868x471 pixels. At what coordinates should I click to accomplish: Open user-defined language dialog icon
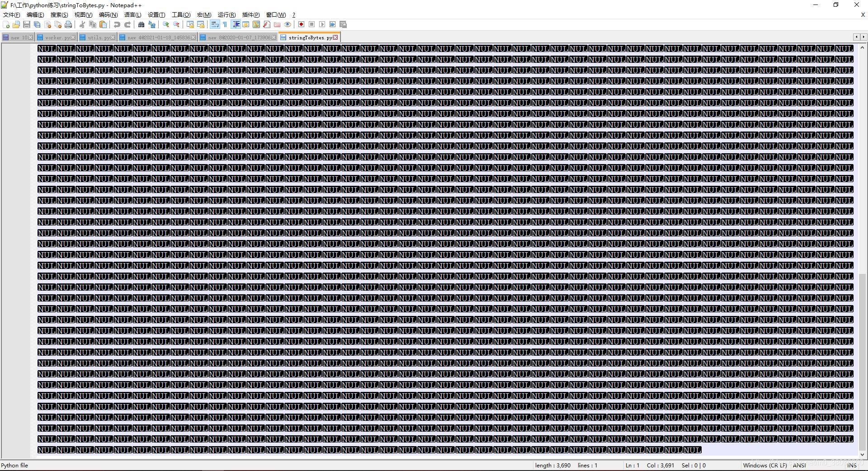[246, 24]
